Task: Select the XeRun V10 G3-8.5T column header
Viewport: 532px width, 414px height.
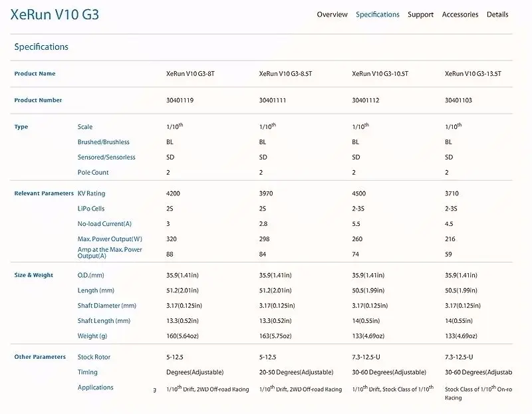Action: [285, 74]
